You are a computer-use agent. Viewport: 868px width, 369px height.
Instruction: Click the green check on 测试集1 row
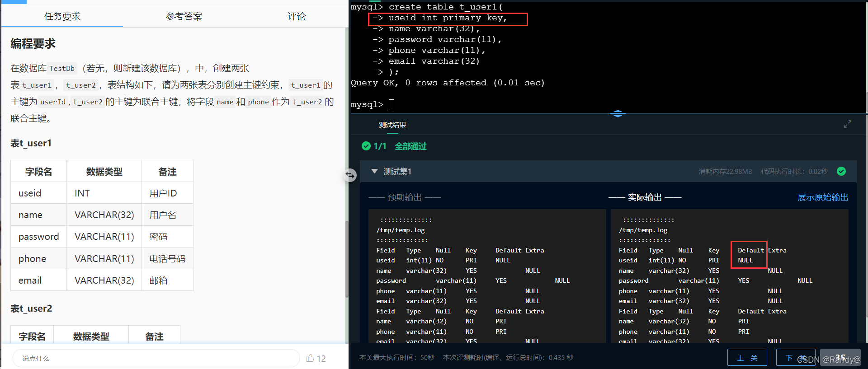click(x=841, y=171)
